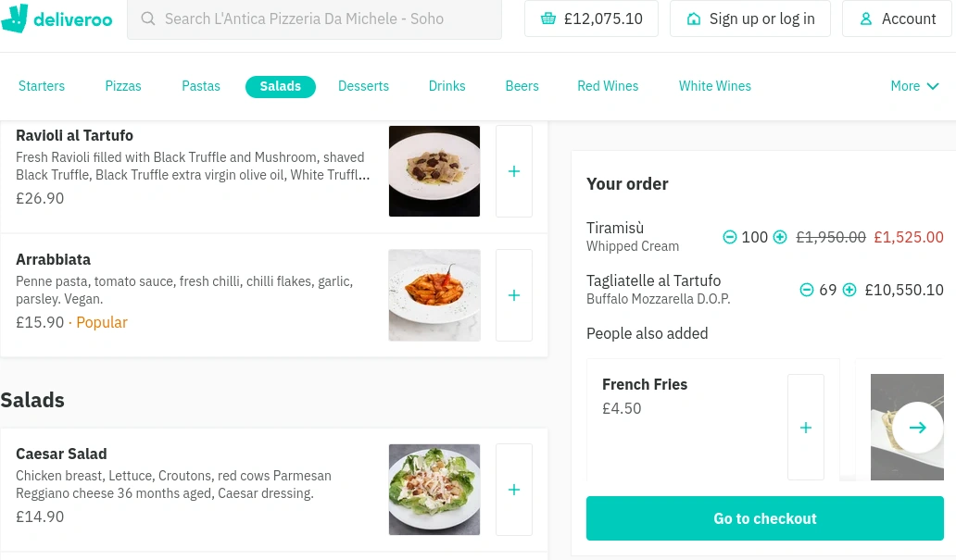This screenshot has width=956, height=560.
Task: View the Caesar Salad photo
Action: point(434,490)
